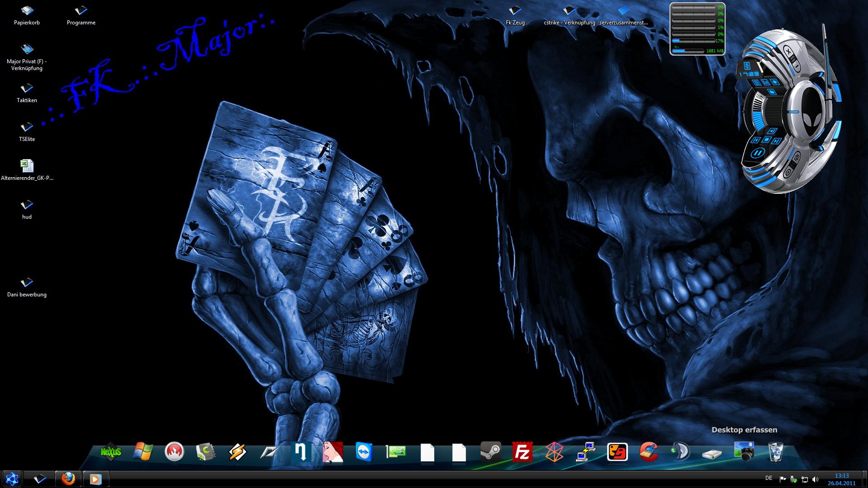This screenshot has height=488, width=868.
Task: Open the Dani bewerbung folder
Action: 27,287
